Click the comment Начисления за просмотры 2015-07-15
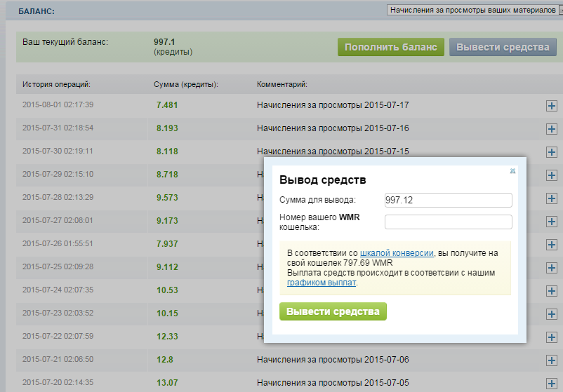563x392 pixels. pos(333,151)
